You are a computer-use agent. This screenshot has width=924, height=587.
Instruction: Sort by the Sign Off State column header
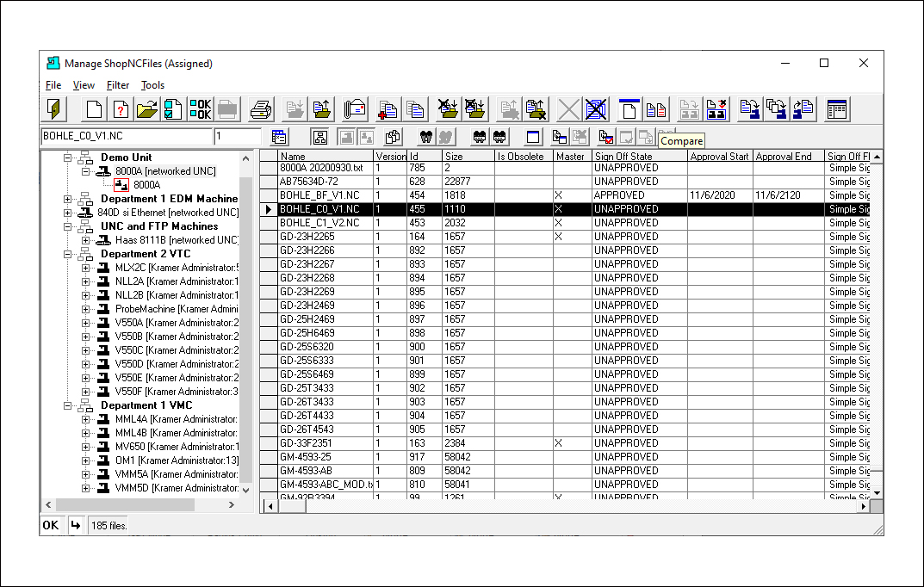[639, 157]
